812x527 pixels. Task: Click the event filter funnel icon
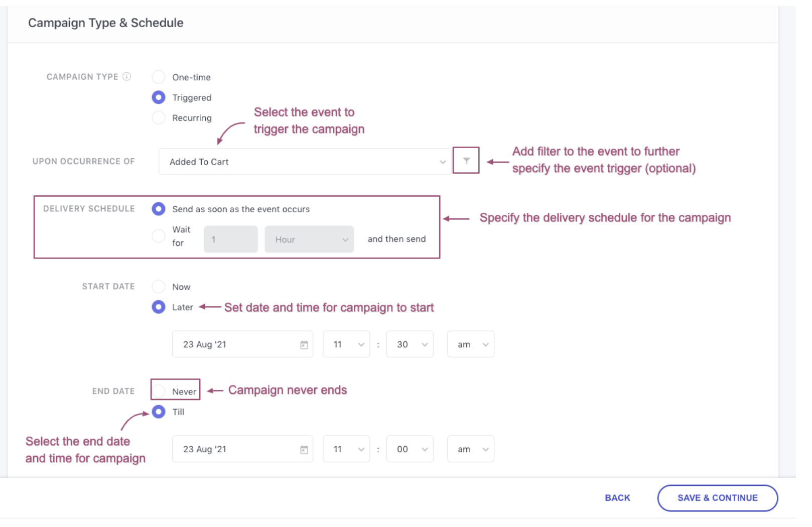pyautogui.click(x=466, y=161)
